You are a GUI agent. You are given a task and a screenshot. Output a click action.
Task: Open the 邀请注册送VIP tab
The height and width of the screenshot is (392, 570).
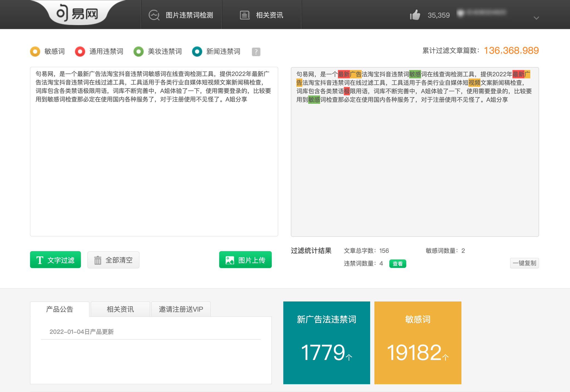pyautogui.click(x=181, y=309)
